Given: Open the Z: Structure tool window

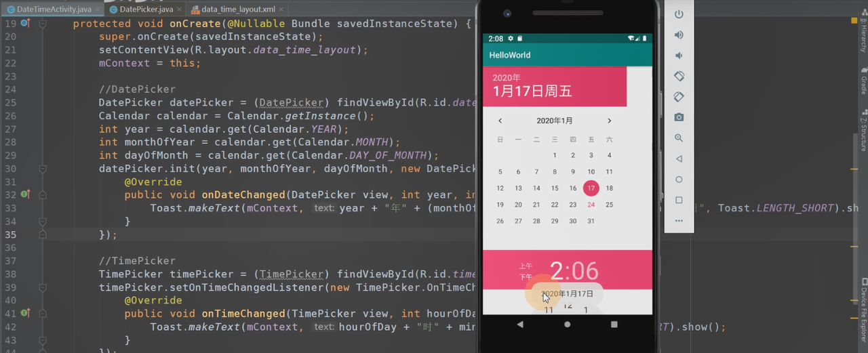Looking at the screenshot, I should 863,131.
